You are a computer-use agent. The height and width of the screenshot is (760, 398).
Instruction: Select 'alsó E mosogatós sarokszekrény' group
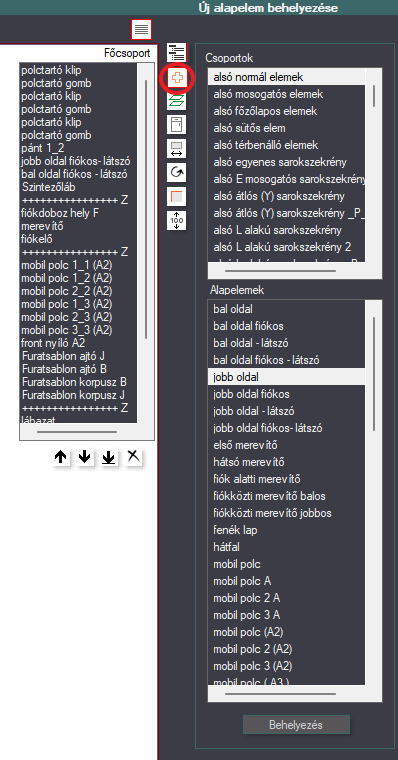click(287, 179)
